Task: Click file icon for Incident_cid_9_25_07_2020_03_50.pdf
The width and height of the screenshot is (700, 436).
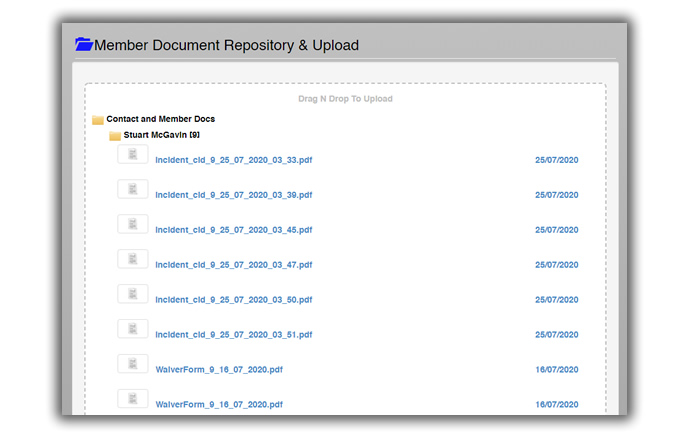Action: 133,294
